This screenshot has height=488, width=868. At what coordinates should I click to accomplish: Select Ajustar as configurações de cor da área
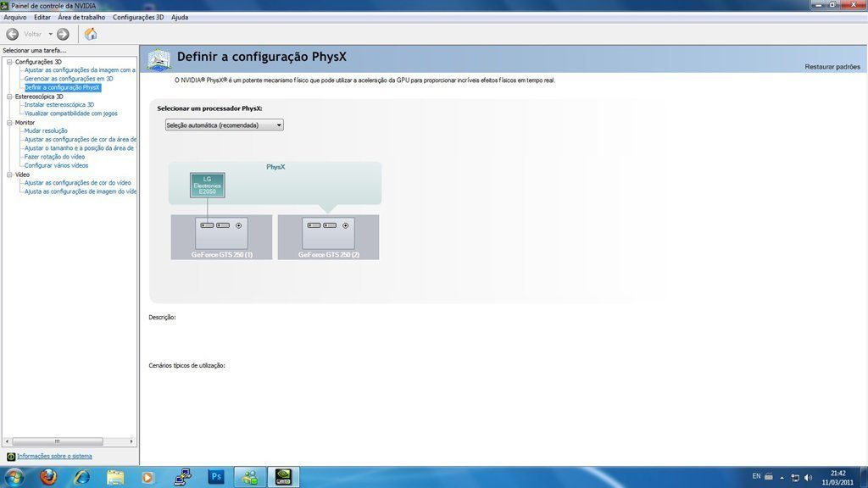81,140
